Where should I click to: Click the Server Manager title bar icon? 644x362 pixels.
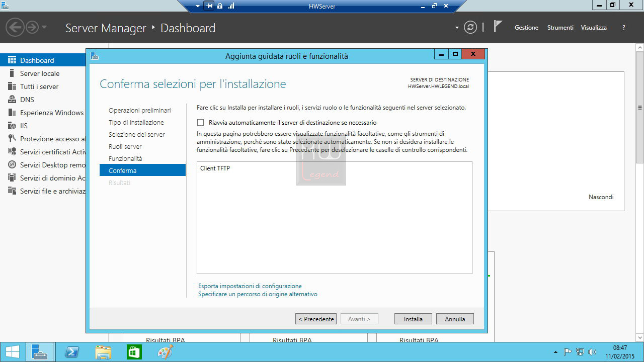point(5,6)
